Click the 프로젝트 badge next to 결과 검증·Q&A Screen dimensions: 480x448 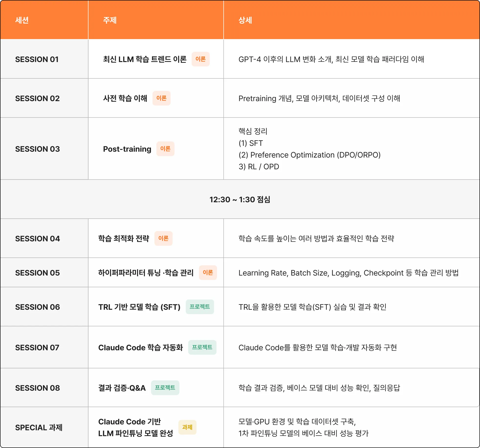click(165, 388)
